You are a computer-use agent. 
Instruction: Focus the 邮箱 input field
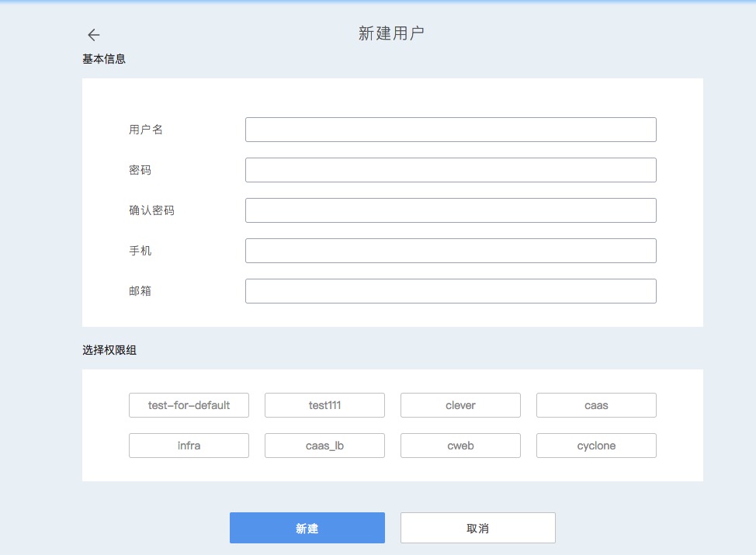tap(450, 291)
